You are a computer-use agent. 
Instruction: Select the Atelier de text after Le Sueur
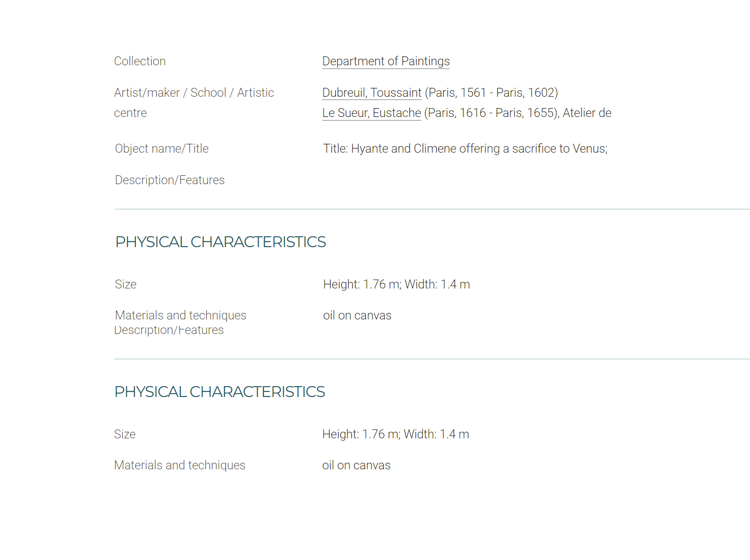[587, 113]
